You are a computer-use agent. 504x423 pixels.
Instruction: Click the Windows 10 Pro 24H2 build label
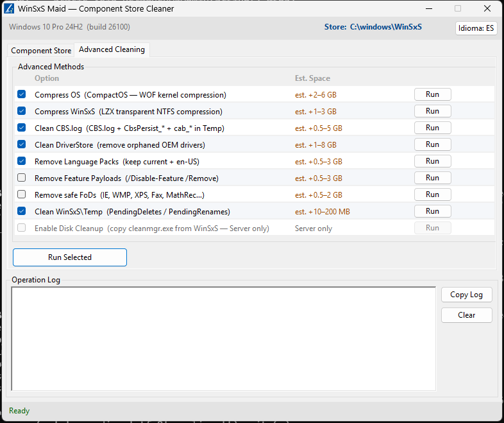(69, 27)
